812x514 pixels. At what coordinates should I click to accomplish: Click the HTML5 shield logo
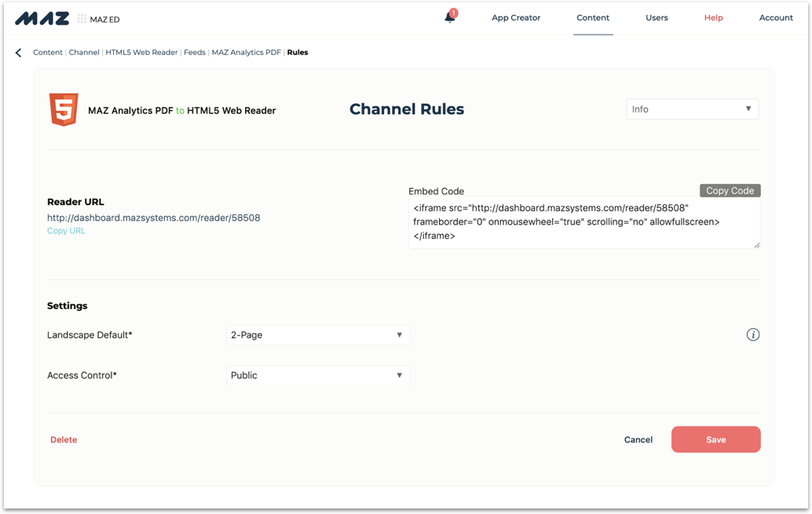(64, 109)
